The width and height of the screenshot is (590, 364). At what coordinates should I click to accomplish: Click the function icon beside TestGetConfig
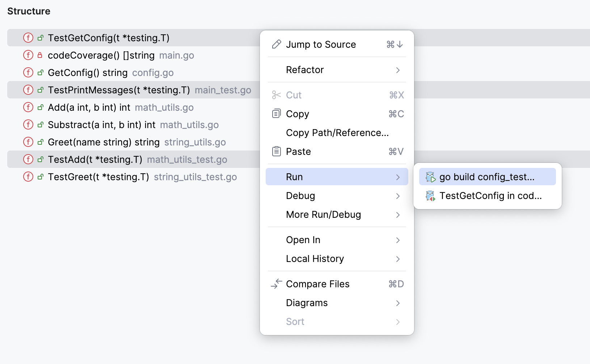[x=28, y=38]
